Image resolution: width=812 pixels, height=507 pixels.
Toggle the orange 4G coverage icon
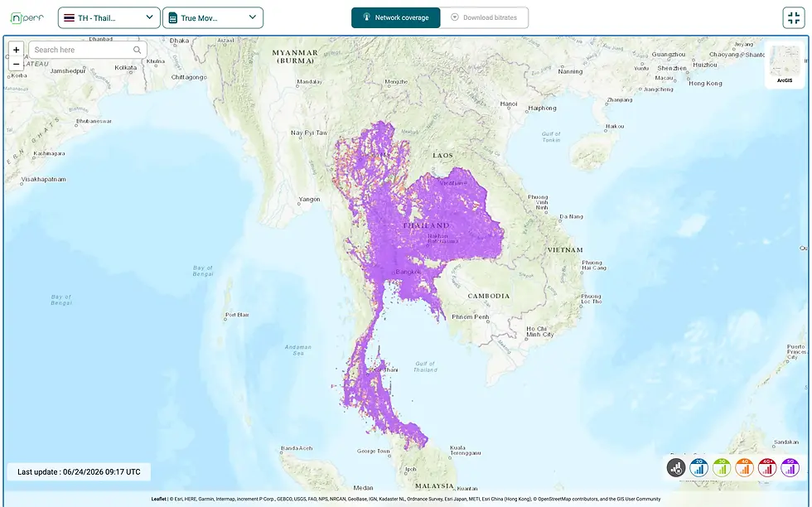point(744,467)
